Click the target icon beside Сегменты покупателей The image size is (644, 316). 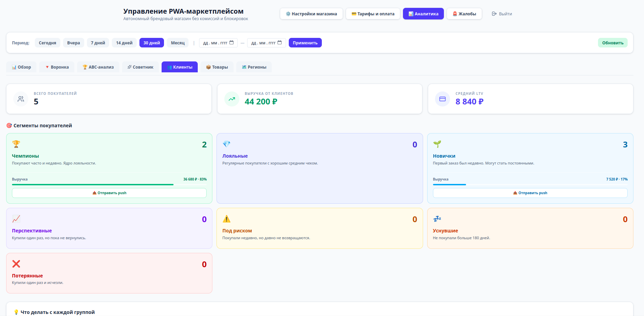click(x=9, y=126)
